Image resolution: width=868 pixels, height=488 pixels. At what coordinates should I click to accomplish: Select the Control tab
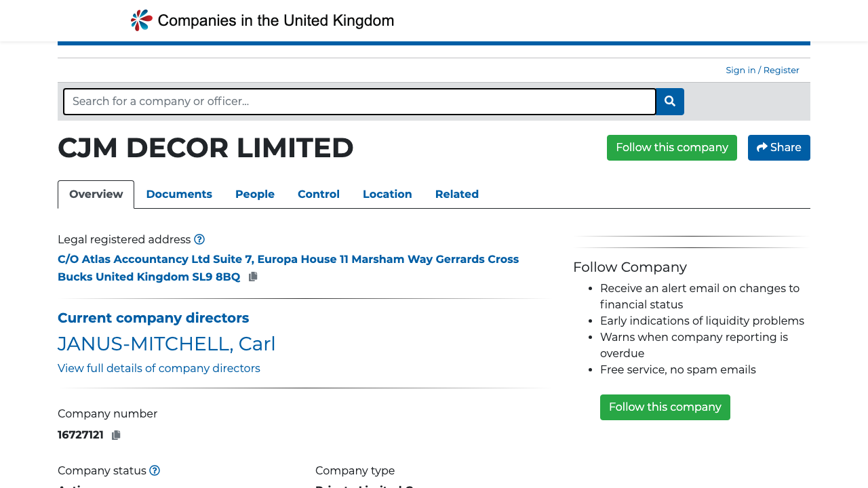319,195
